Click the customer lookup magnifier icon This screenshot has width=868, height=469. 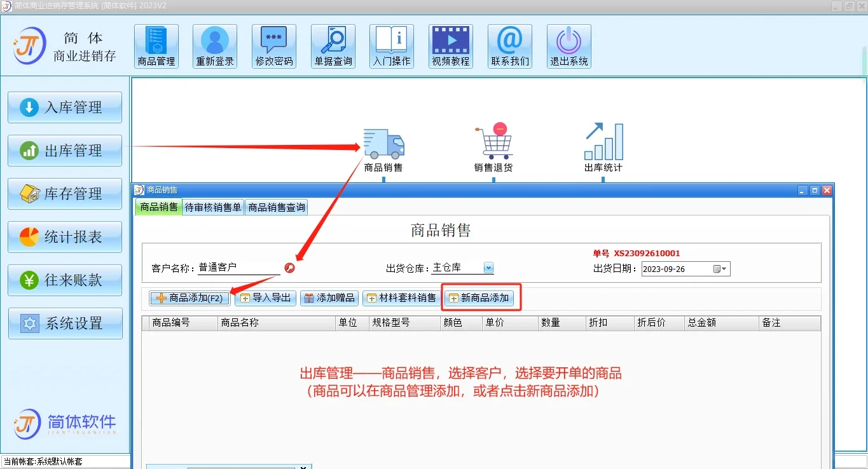coord(289,268)
